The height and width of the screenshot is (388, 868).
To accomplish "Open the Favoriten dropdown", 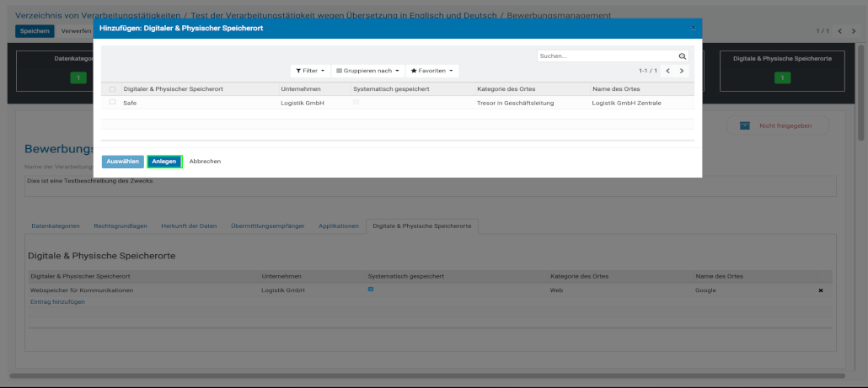I will (x=432, y=71).
